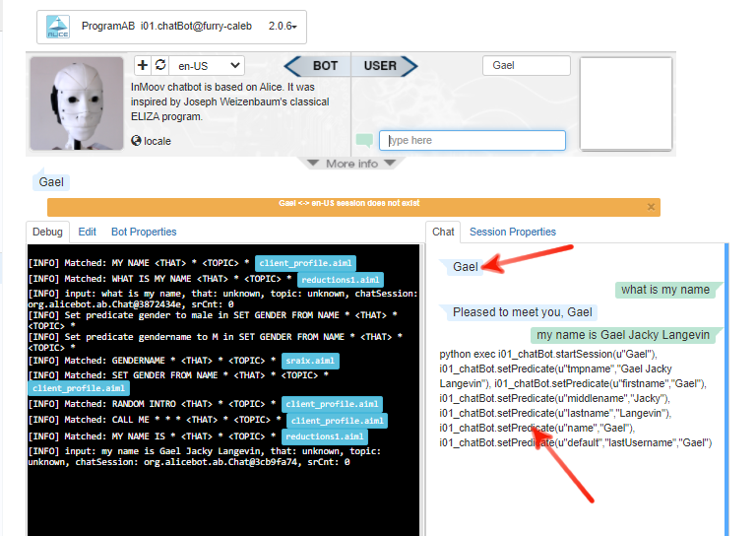
Task: Open the Session Properties tab
Action: pyautogui.click(x=513, y=232)
